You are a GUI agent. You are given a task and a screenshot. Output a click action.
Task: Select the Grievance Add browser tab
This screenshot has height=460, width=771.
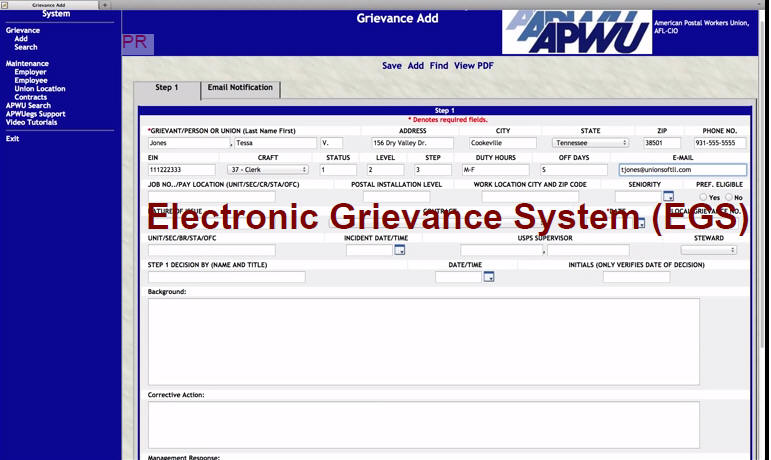(49, 5)
